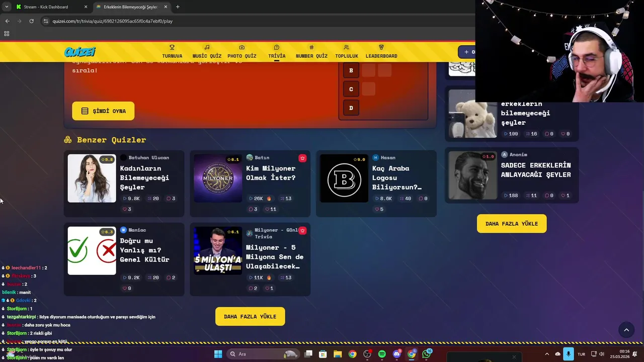Select answer option C
The width and height of the screenshot is (644, 362).
click(351, 89)
